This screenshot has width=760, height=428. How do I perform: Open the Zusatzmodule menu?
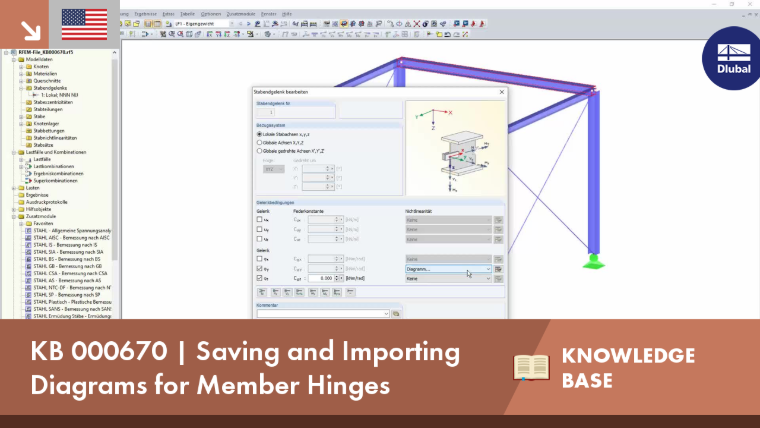point(241,14)
